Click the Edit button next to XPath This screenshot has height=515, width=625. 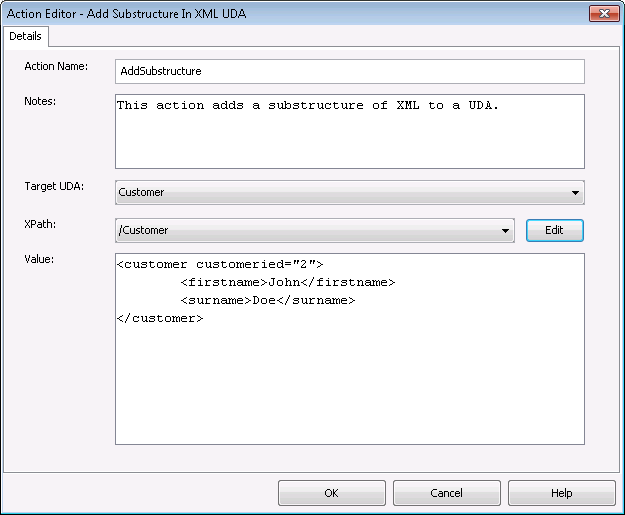point(554,230)
